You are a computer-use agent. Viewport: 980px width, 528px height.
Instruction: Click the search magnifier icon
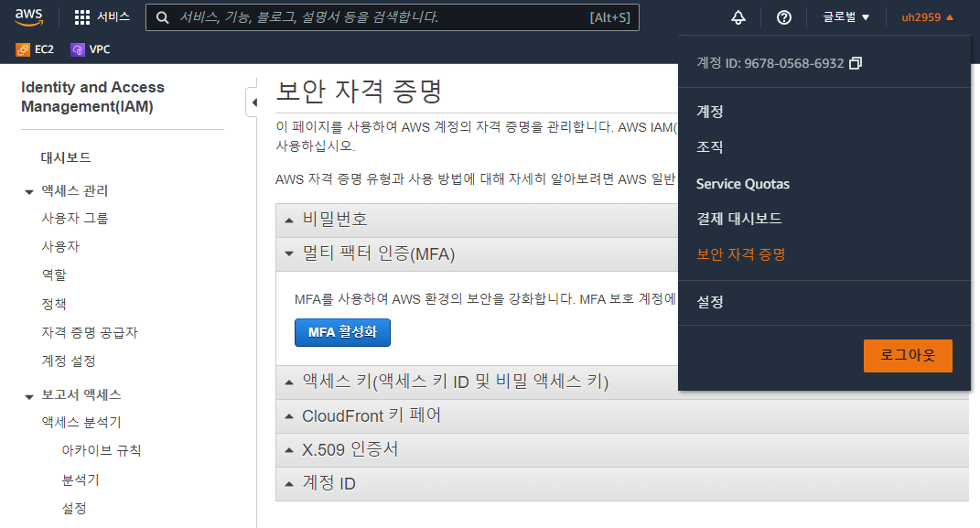coord(163,17)
